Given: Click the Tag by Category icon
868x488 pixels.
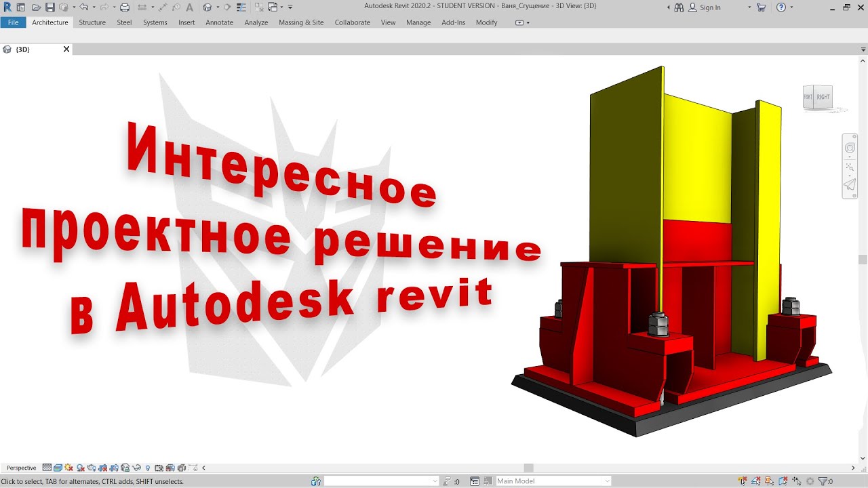Looking at the screenshot, I should click(x=176, y=7).
